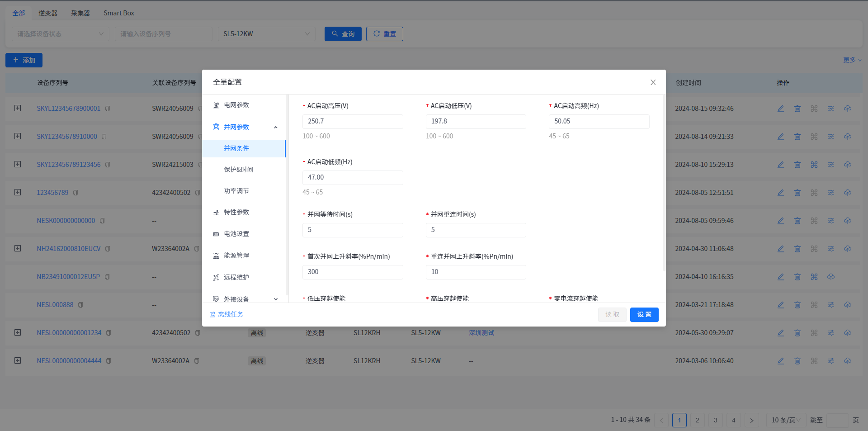Viewport: 868px width, 431px height.
Task: Switch to the 逆变器 tab
Action: pos(48,13)
